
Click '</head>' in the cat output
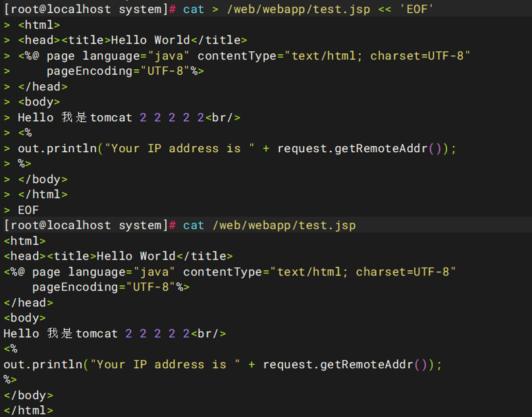click(x=28, y=302)
